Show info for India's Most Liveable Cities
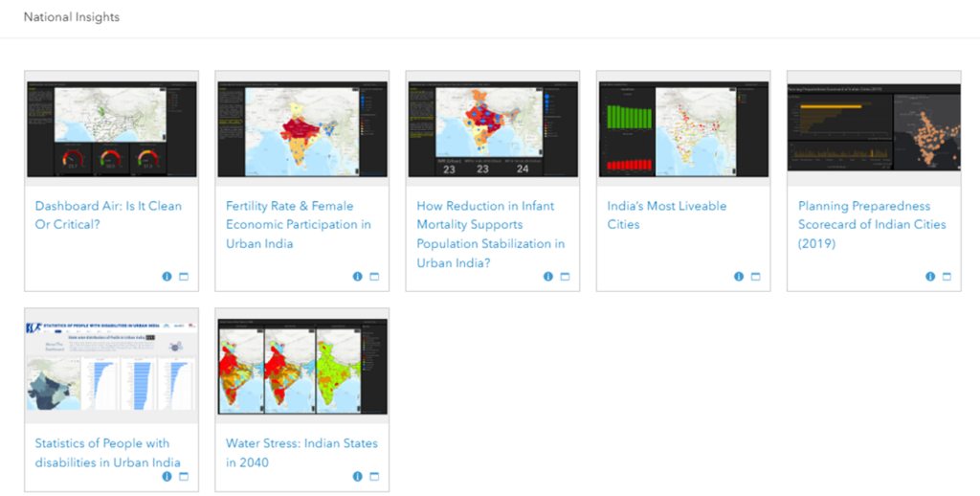The width and height of the screenshot is (980, 496). click(739, 277)
